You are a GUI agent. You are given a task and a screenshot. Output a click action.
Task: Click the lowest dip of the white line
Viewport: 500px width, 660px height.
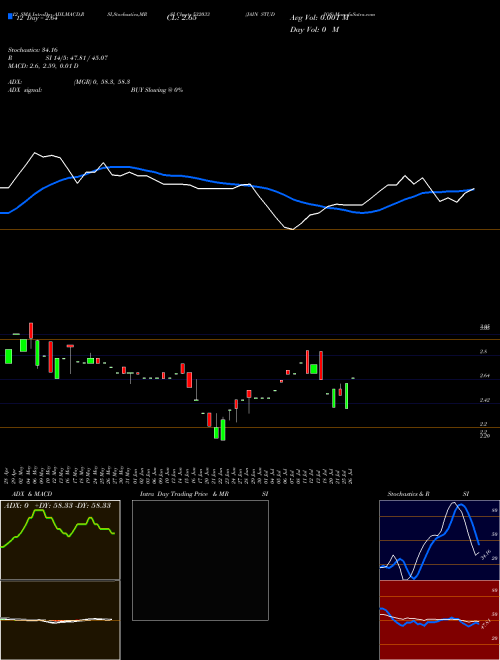pyautogui.click(x=293, y=229)
